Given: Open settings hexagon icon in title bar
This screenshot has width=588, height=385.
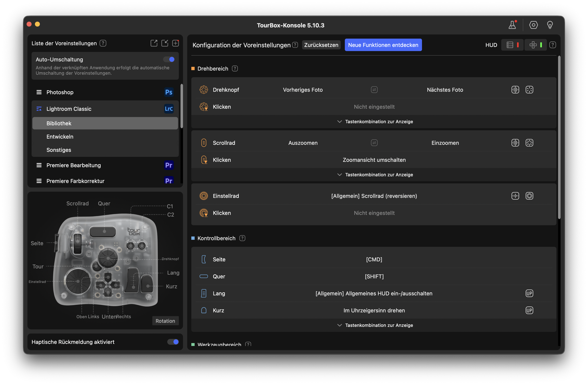Looking at the screenshot, I should (533, 25).
